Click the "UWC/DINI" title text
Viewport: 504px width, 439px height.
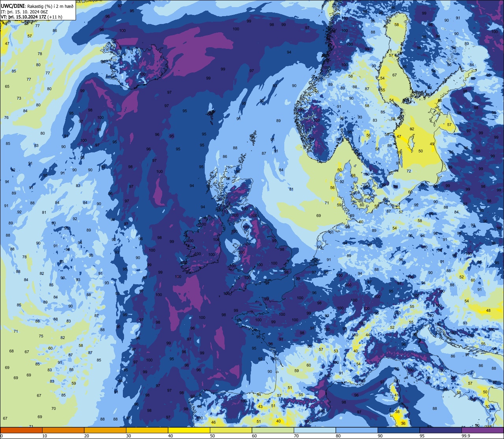coord(13,6)
